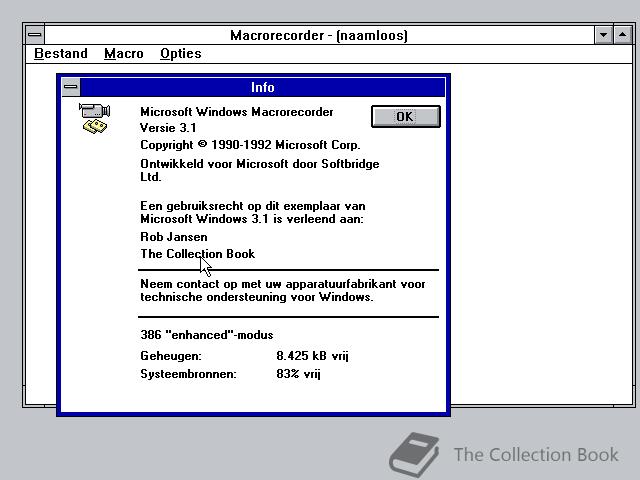The height and width of the screenshot is (480, 640).
Task: Click the name 'Rob Jansen'
Action: [x=174, y=237]
